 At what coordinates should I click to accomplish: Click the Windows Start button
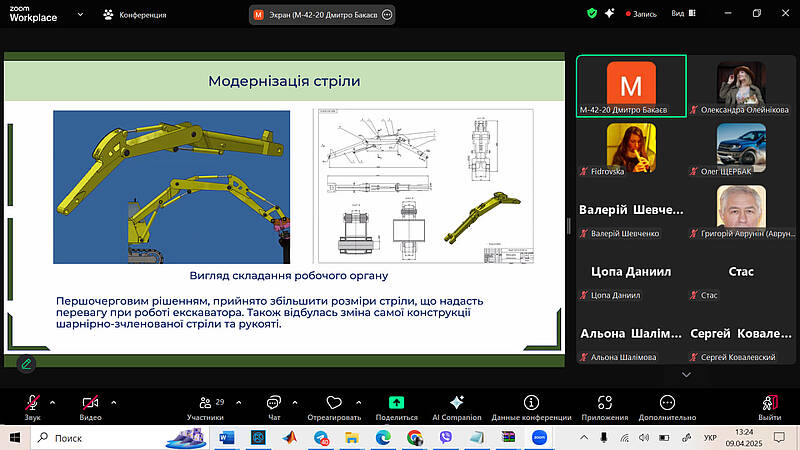(14, 438)
